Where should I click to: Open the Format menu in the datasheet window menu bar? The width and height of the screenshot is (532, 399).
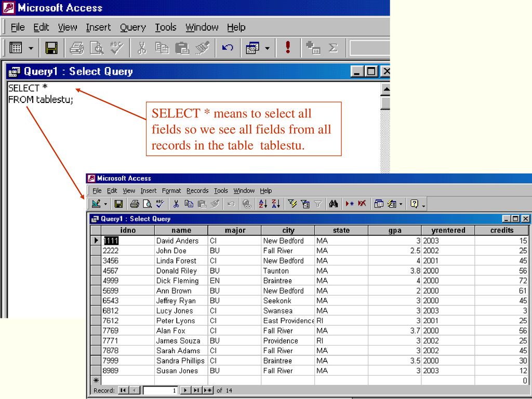point(171,191)
